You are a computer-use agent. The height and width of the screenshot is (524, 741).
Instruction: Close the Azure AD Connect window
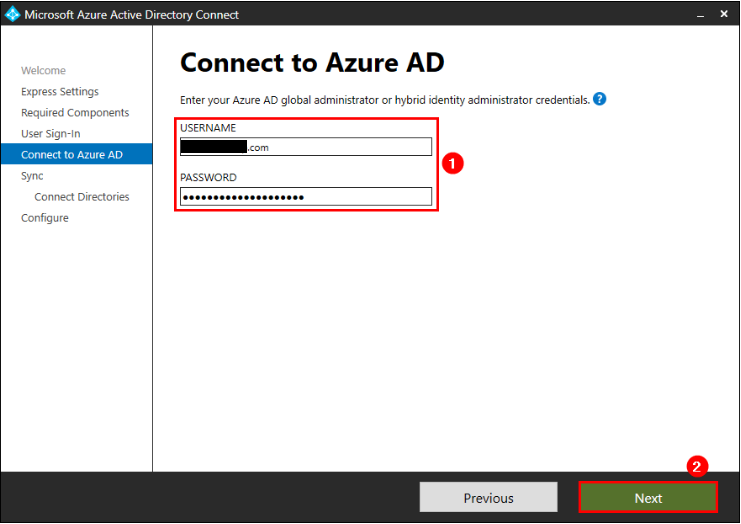(x=724, y=14)
